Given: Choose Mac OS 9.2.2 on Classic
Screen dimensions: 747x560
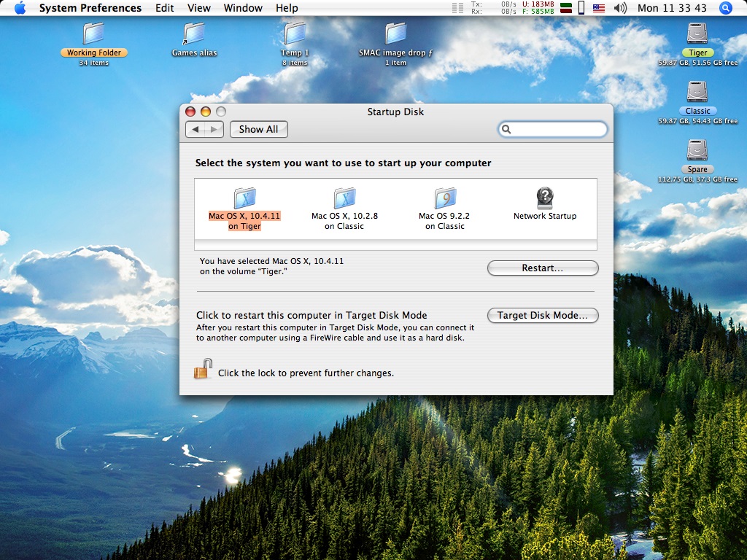Looking at the screenshot, I should point(444,209).
